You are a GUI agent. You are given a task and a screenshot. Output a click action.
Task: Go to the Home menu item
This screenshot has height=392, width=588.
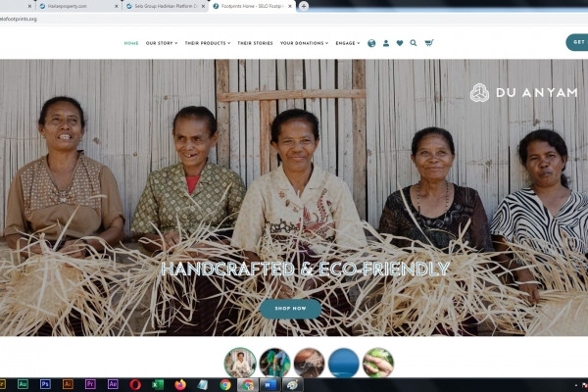coord(131,43)
